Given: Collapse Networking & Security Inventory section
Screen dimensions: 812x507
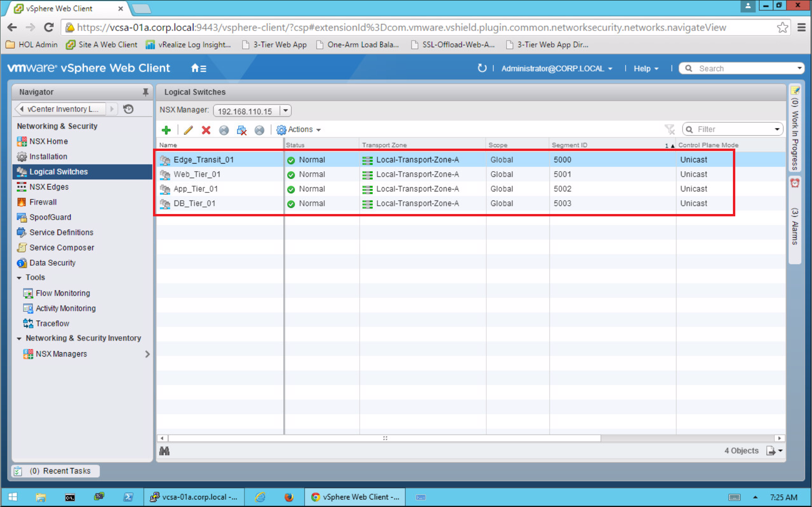Looking at the screenshot, I should (x=19, y=339).
